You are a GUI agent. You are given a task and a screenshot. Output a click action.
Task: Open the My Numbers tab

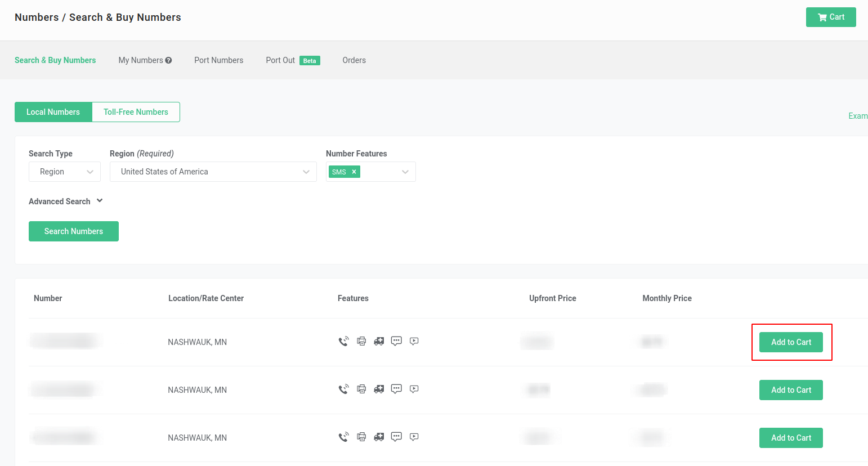click(141, 60)
